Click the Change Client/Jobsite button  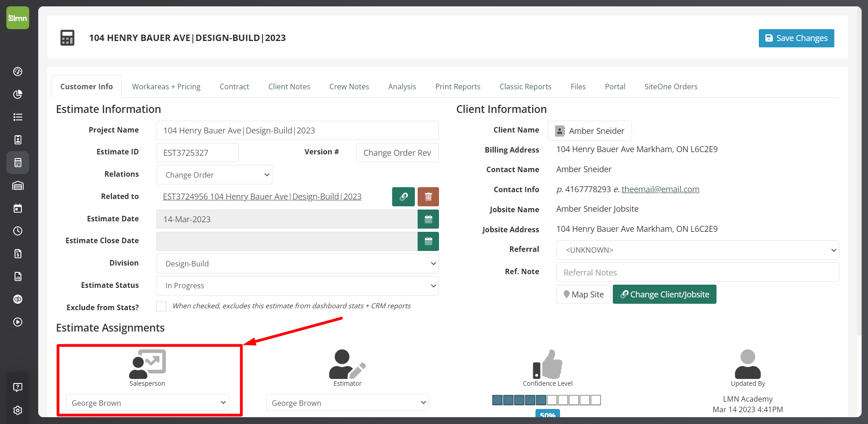click(x=665, y=294)
